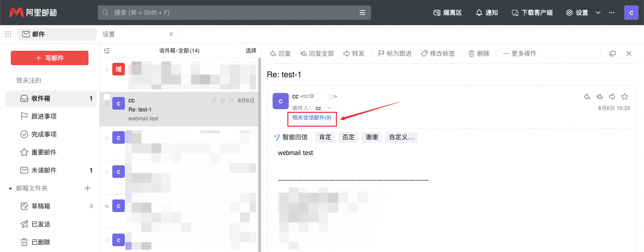The width and height of the screenshot is (644, 252).
Task: Open 通知 notifications bell
Action: (487, 13)
